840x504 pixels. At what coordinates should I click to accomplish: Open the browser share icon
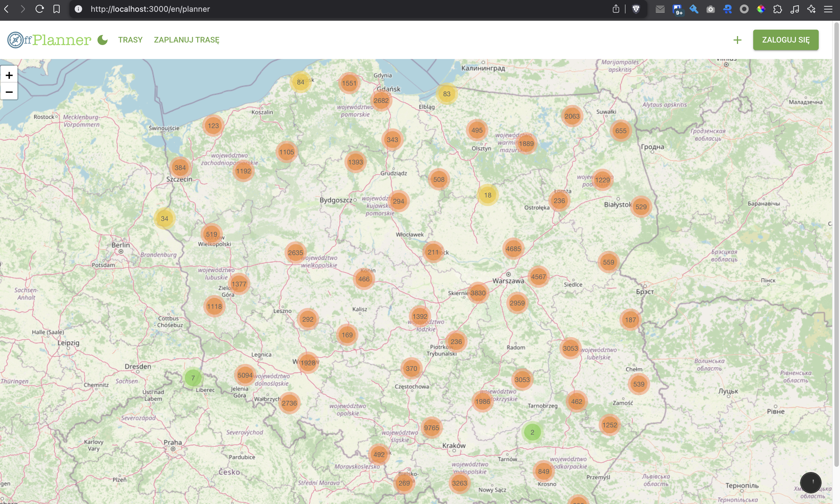point(616,9)
